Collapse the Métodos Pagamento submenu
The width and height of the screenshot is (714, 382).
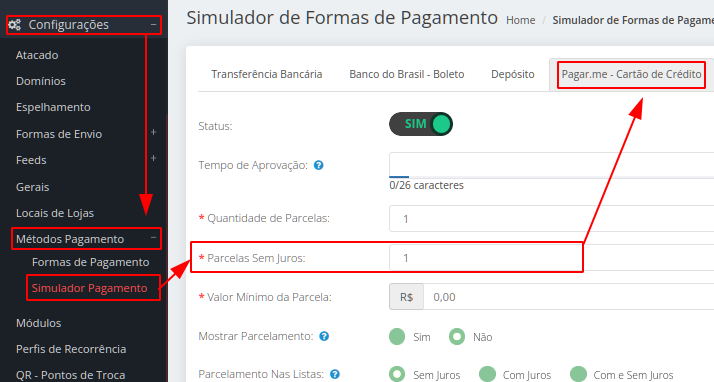point(153,238)
